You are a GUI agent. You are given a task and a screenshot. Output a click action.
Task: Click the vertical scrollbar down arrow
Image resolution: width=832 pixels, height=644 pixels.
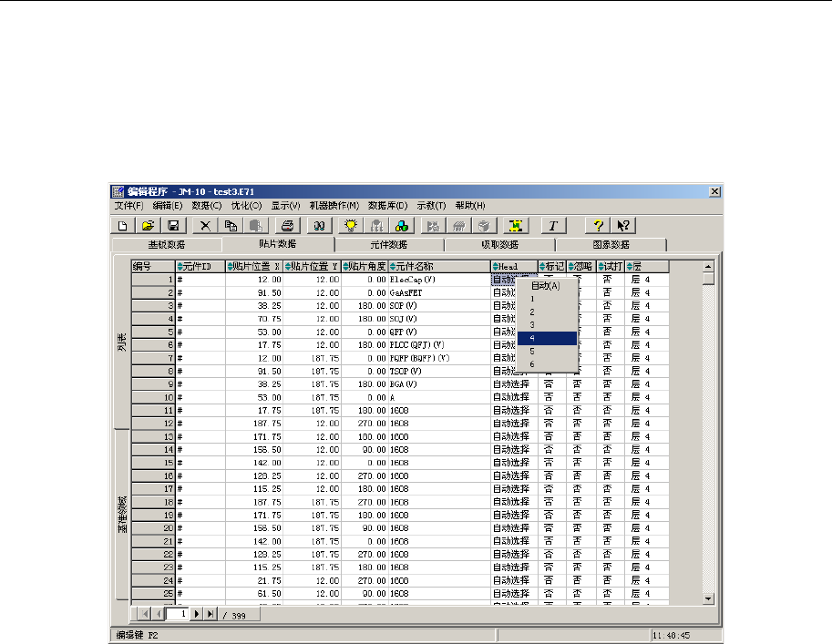pos(708,598)
